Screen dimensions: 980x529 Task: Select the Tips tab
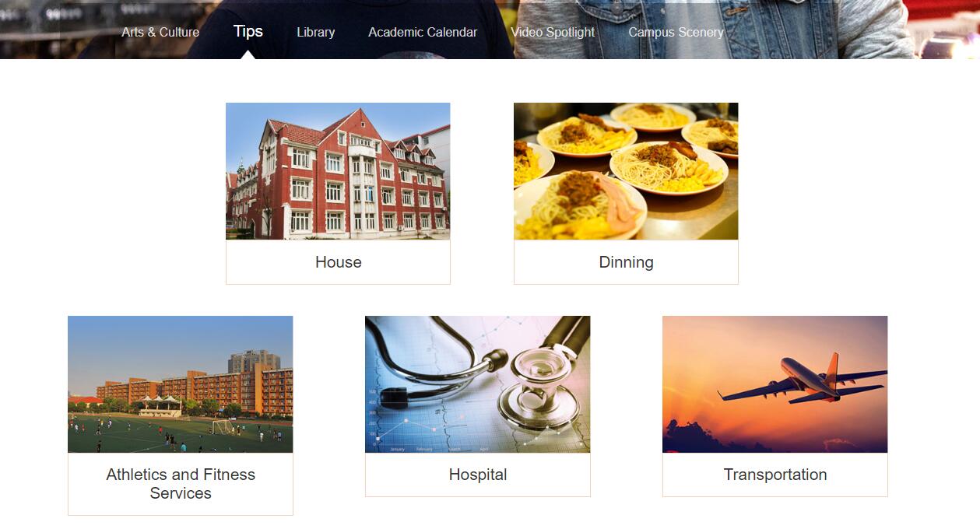(248, 31)
